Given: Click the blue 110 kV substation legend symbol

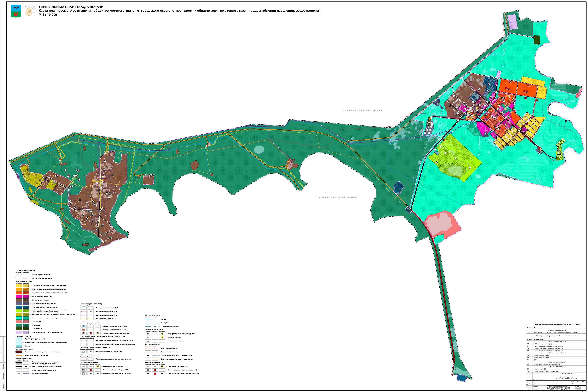Looking at the screenshot, I should 83,326.
